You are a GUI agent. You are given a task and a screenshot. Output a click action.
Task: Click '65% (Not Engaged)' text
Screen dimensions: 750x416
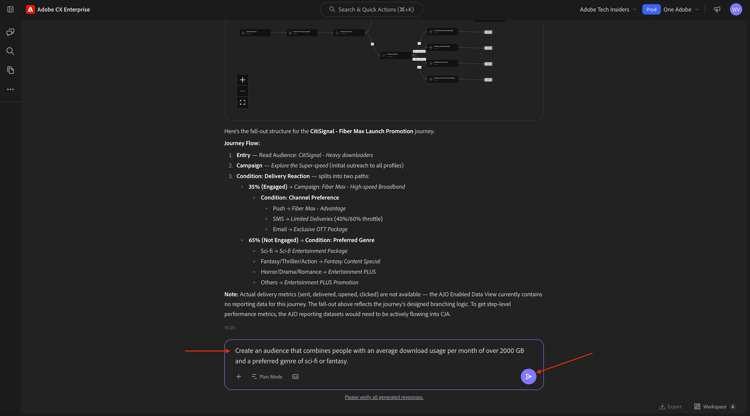[273, 240]
